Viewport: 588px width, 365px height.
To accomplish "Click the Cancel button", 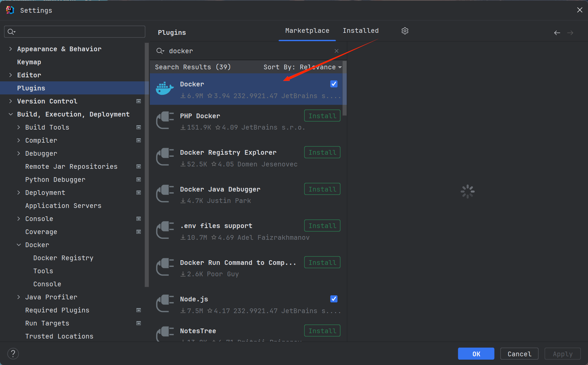I will [x=519, y=354].
